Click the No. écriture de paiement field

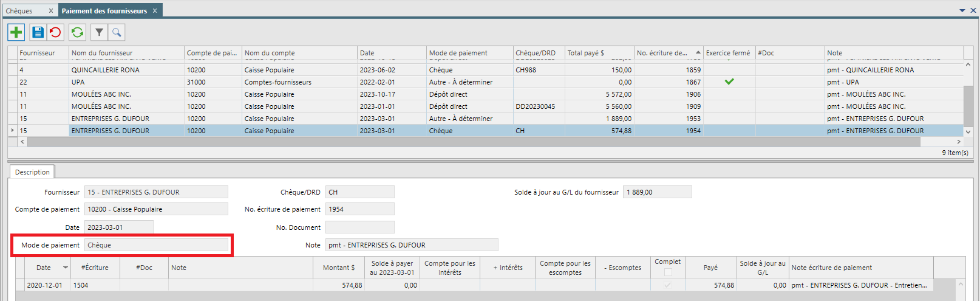click(x=359, y=209)
